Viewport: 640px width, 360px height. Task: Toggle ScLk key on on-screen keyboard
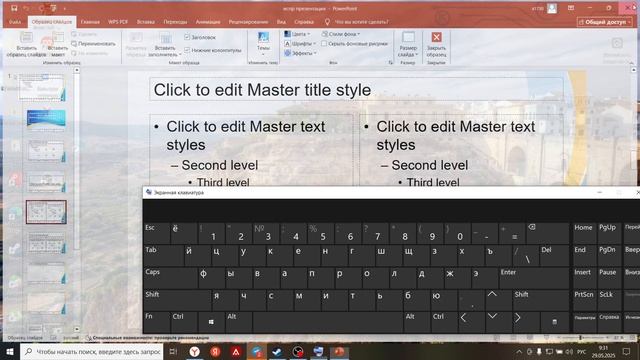609,300
